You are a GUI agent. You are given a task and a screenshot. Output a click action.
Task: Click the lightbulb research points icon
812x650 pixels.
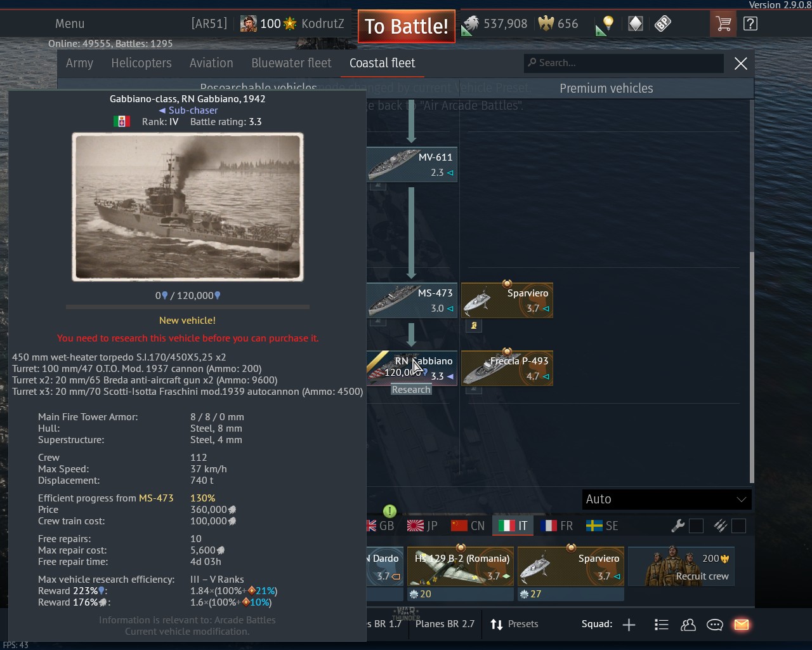click(607, 24)
